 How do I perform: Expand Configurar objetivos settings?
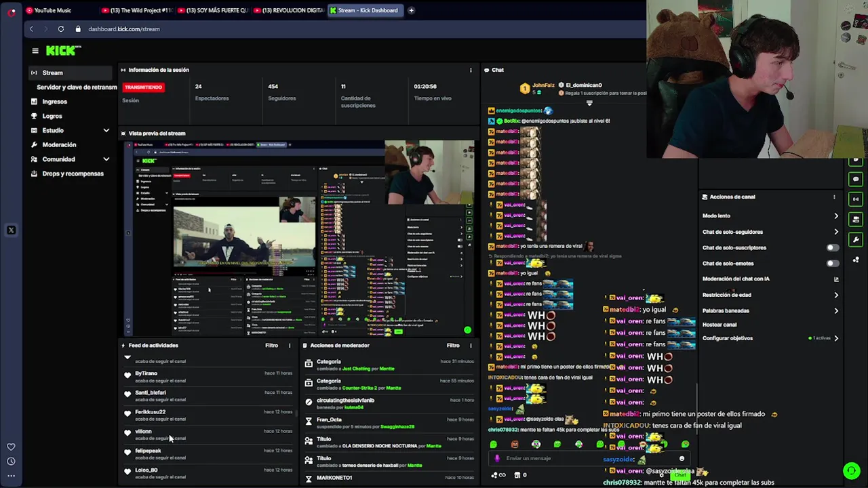(835, 338)
